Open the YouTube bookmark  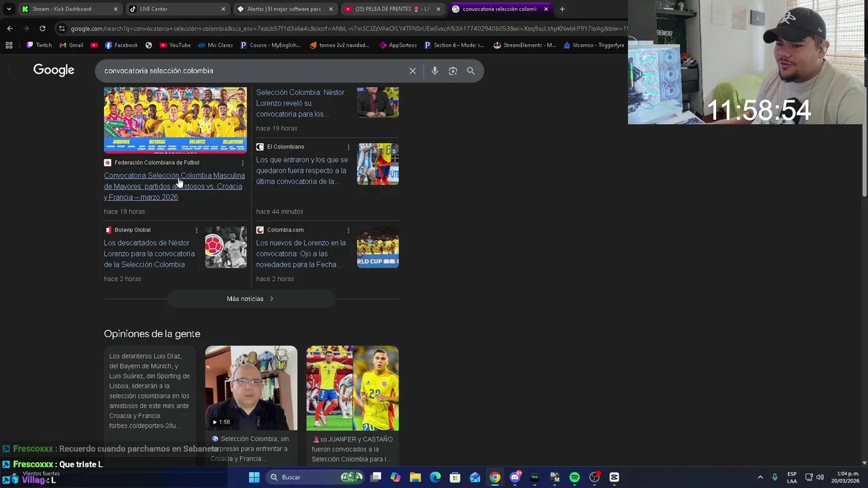pyautogui.click(x=175, y=45)
